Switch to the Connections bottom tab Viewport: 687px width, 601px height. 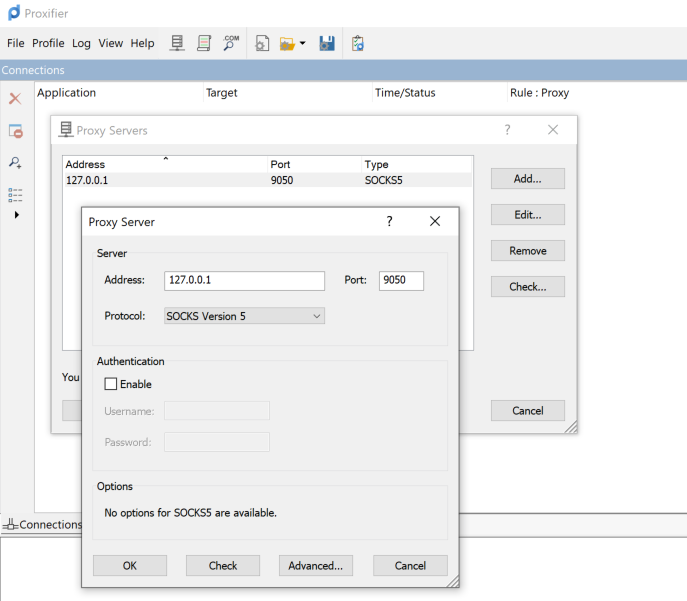coord(42,524)
